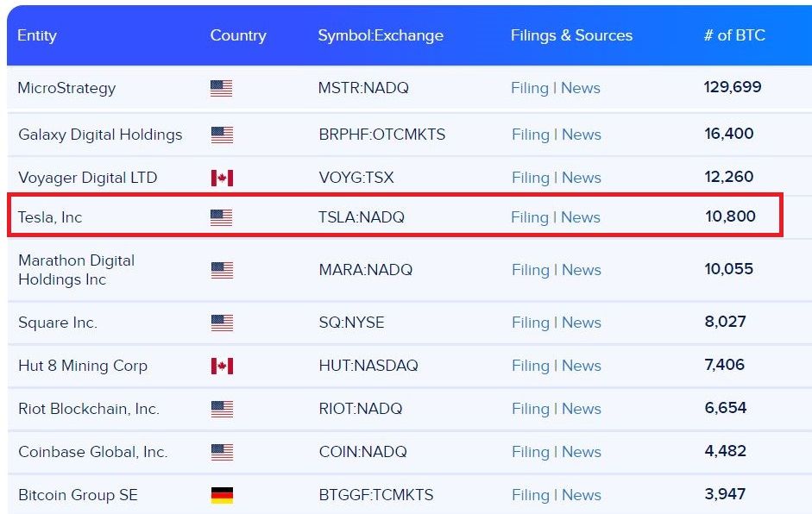Click the US flag for Riot Blockchain

221,409
